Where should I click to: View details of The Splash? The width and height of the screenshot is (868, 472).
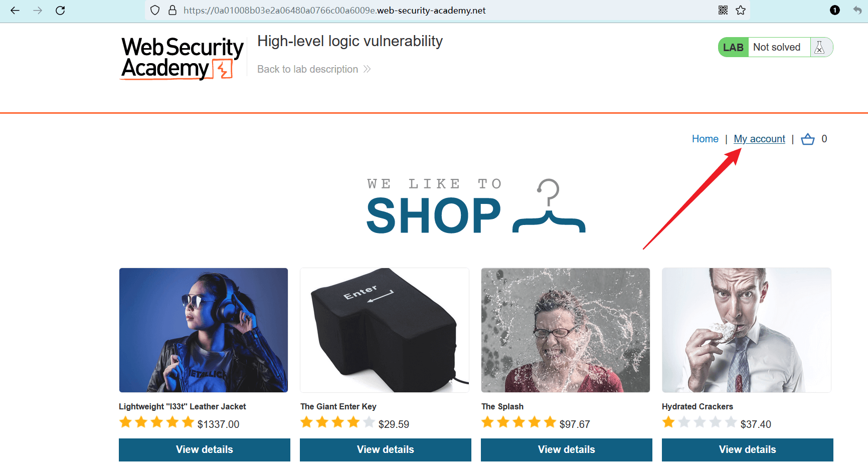point(567,449)
